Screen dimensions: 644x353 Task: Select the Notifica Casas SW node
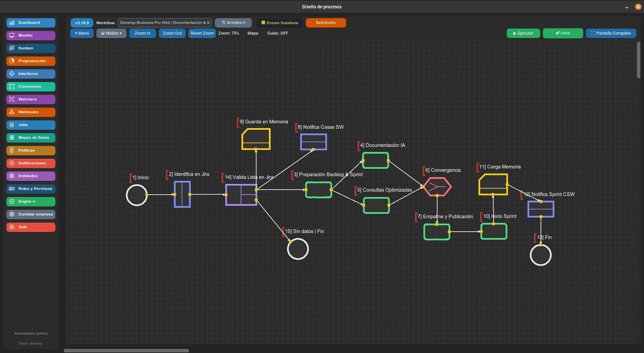pos(313,142)
